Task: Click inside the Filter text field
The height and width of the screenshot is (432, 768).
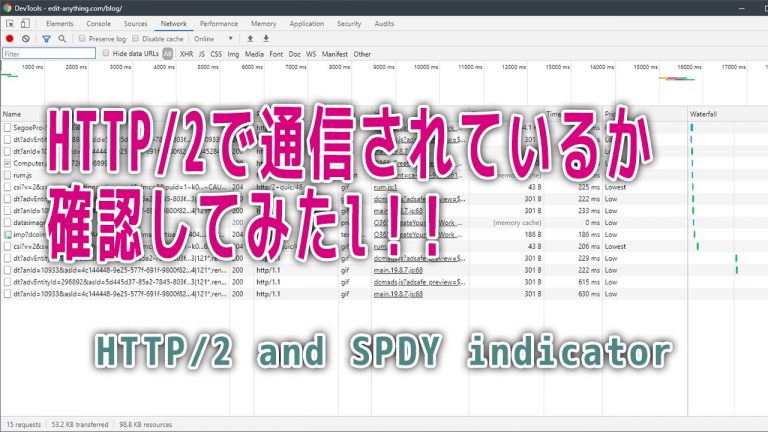Action: click(48, 54)
